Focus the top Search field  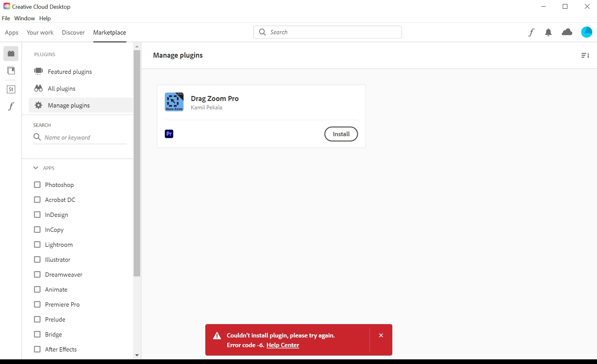pos(327,32)
